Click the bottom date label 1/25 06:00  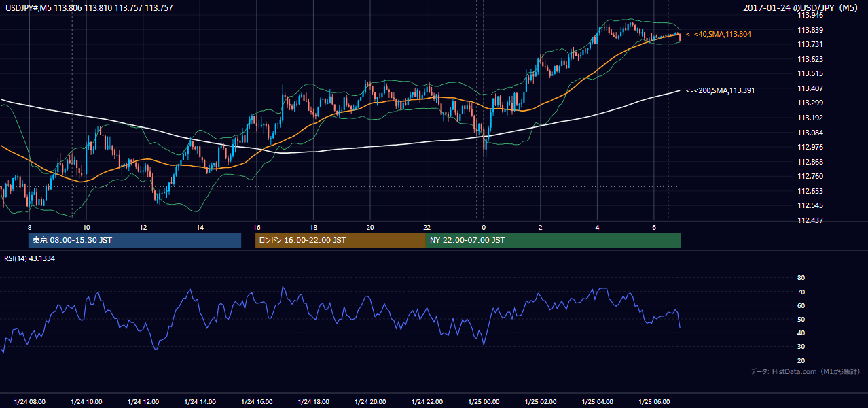(x=653, y=402)
